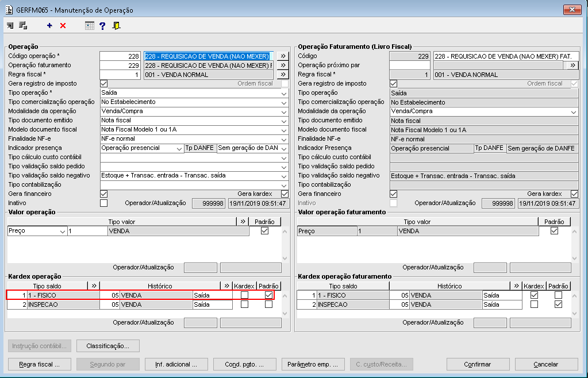Click the scroll down arrow of Kardex operação list
This screenshot has height=378, width=588.
[285, 314]
